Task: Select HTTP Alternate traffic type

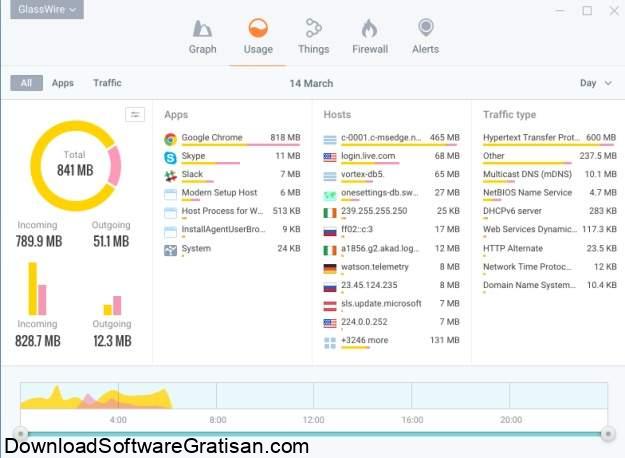Action: pyautogui.click(x=550, y=250)
